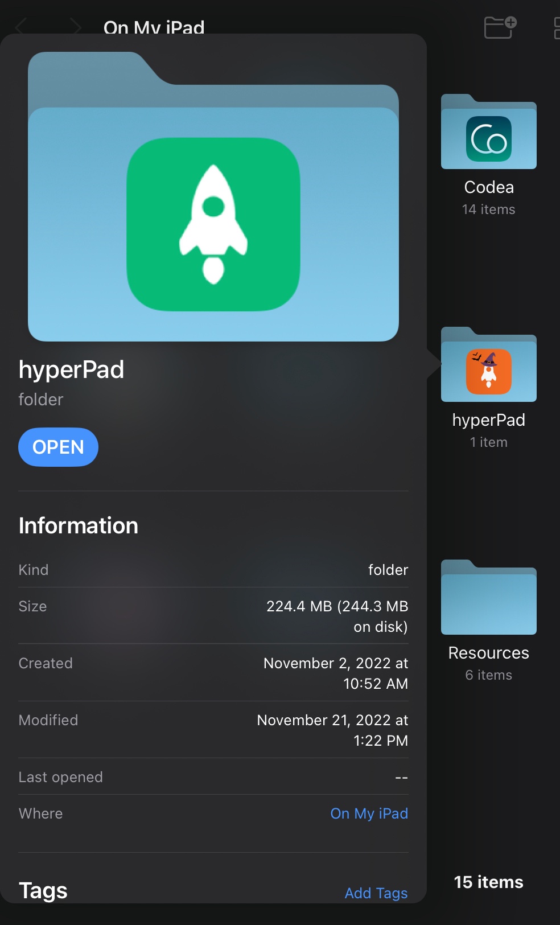Create a new folder with toolbar icon
The height and width of the screenshot is (925, 560).
(500, 27)
